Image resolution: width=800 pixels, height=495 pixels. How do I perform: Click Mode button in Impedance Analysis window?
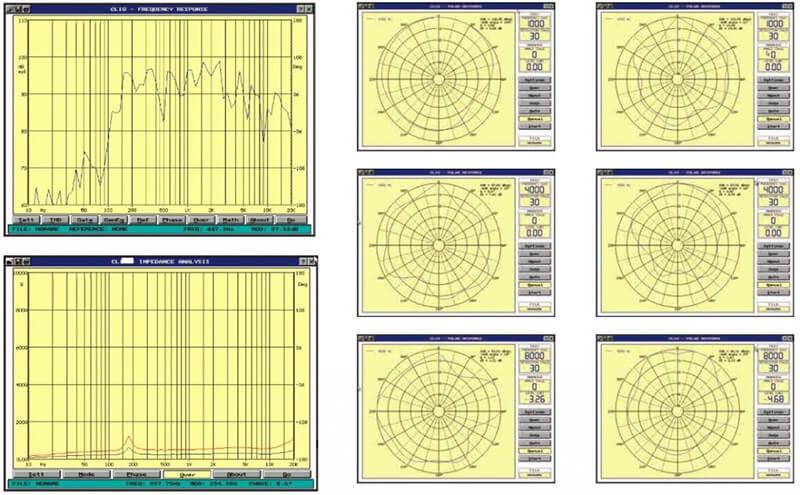[86, 475]
